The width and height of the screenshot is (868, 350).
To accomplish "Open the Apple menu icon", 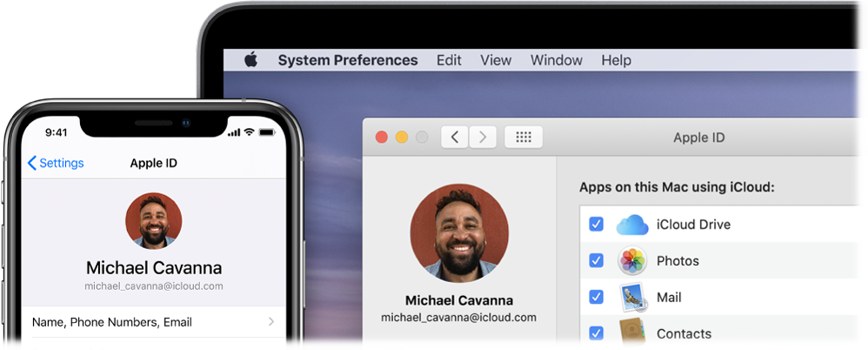I will [x=251, y=59].
